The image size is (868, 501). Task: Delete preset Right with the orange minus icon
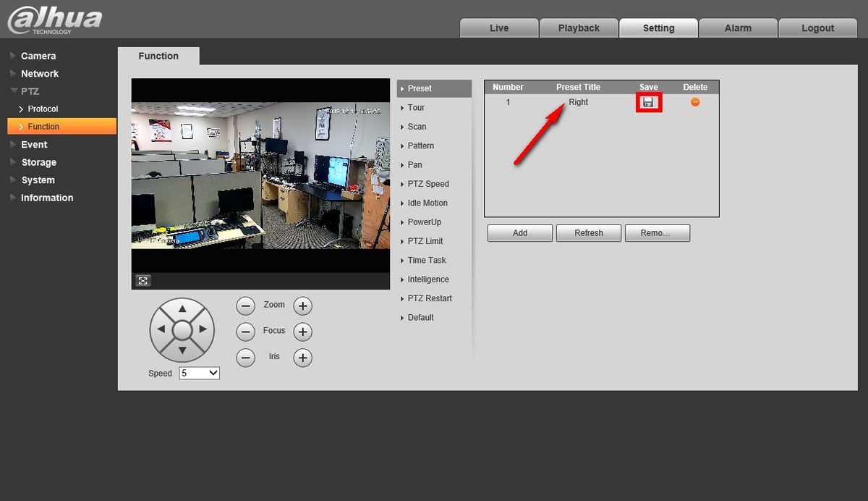pyautogui.click(x=695, y=102)
